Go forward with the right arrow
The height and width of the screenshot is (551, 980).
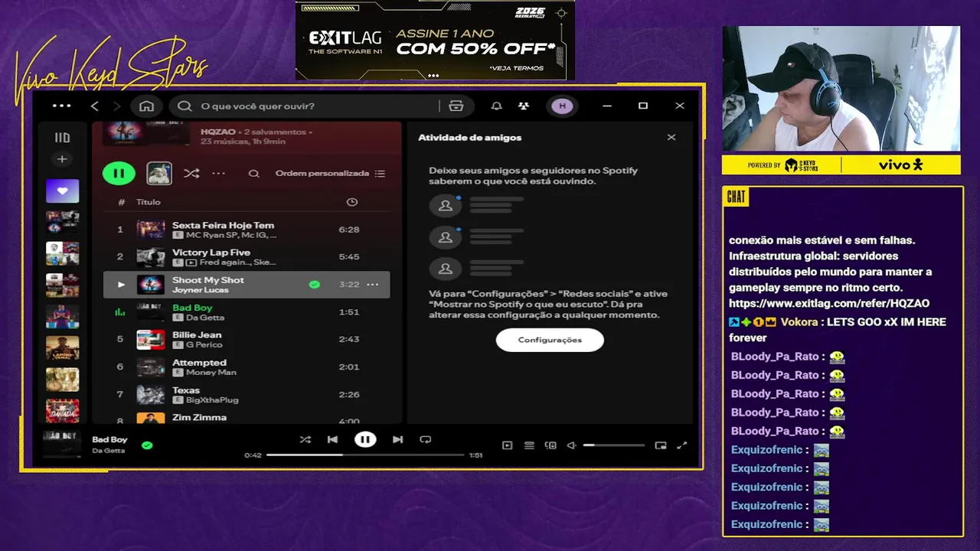pyautogui.click(x=116, y=106)
